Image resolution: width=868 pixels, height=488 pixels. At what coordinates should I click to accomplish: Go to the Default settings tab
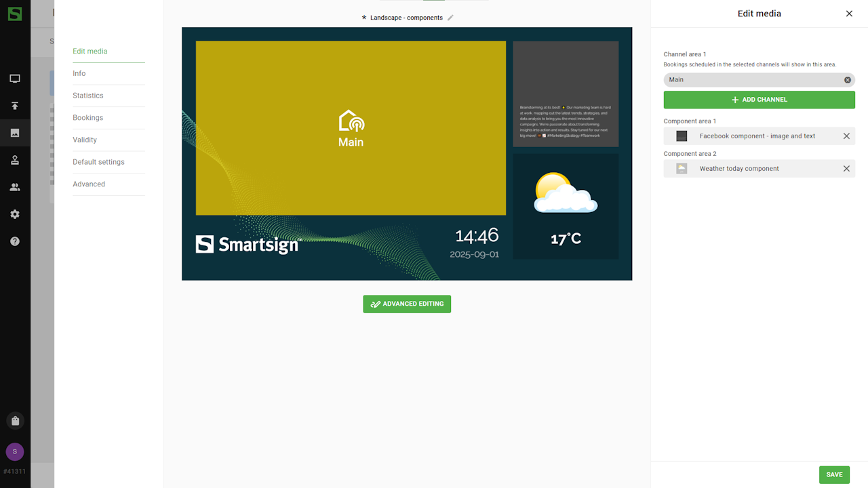[98, 162]
